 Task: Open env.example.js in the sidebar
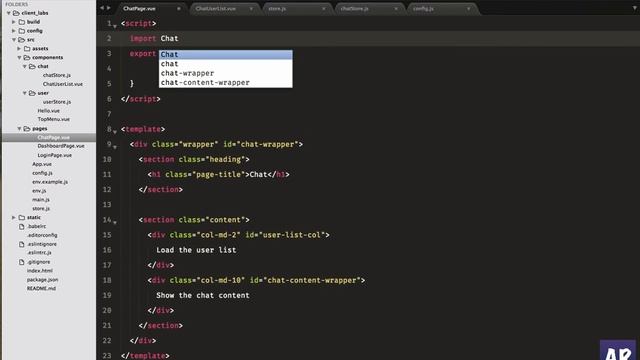50,182
